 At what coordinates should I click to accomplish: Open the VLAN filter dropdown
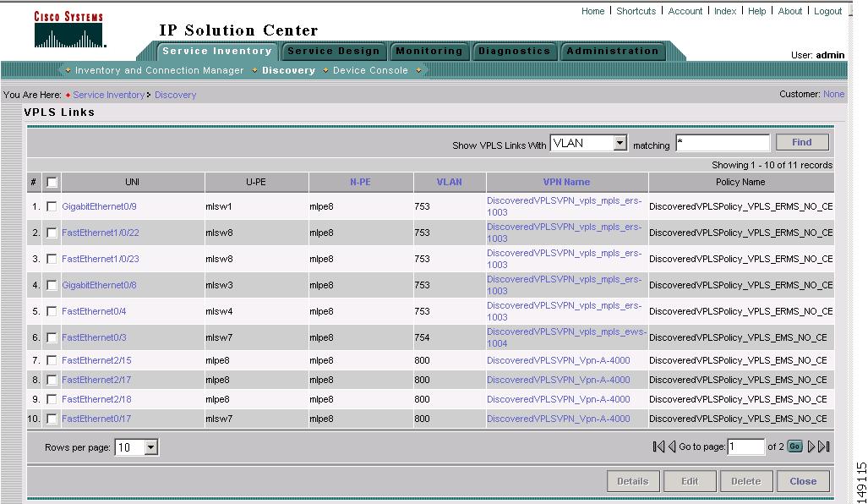tap(588, 143)
